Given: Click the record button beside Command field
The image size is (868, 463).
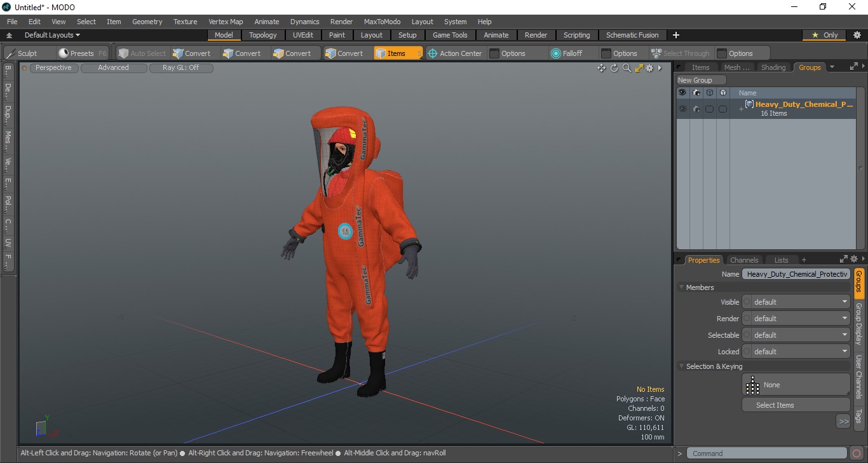Looking at the screenshot, I should [x=857, y=453].
